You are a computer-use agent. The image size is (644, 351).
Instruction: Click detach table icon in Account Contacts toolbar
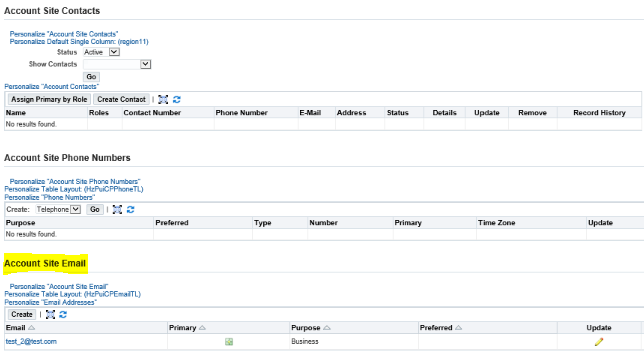tap(163, 99)
